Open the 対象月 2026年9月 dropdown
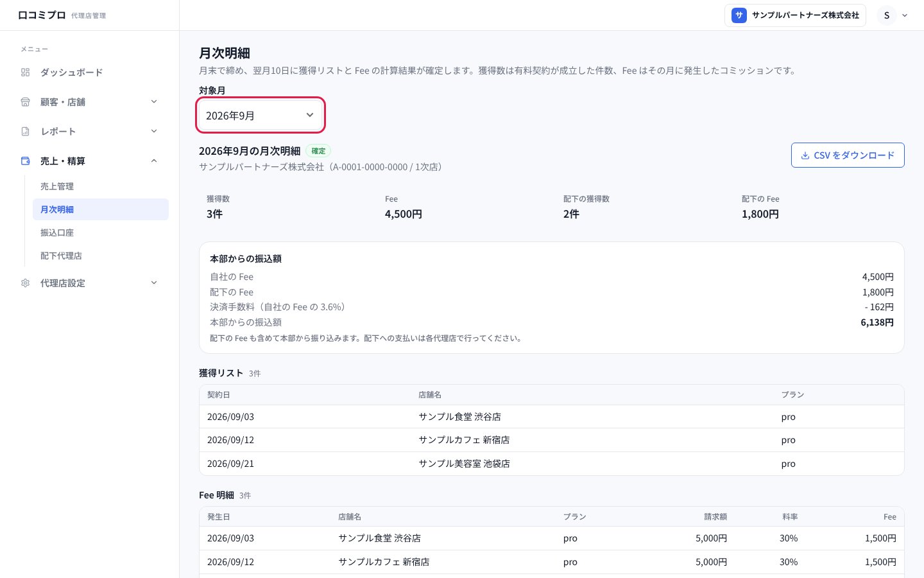924x578 pixels. click(x=260, y=116)
